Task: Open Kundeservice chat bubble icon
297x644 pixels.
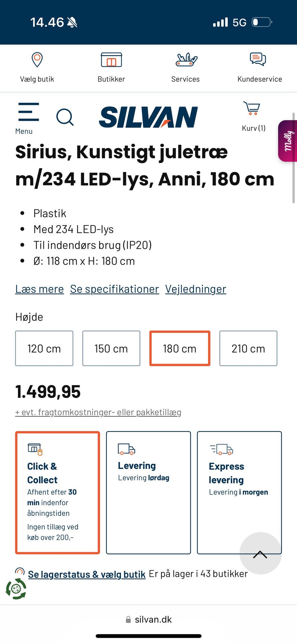Action: (258, 59)
